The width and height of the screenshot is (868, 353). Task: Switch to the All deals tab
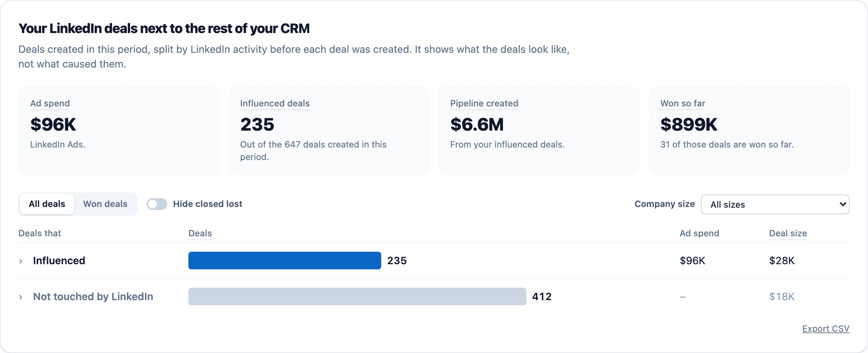(47, 204)
